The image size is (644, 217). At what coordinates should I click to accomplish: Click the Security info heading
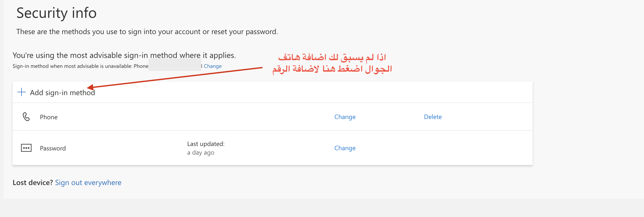point(56,13)
